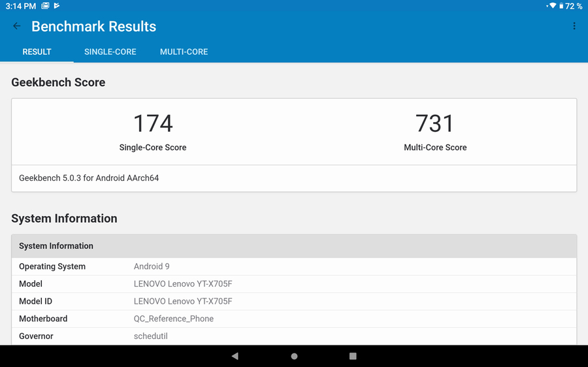The height and width of the screenshot is (367, 588).
Task: Switch to the RESULT tab
Action: [x=37, y=52]
